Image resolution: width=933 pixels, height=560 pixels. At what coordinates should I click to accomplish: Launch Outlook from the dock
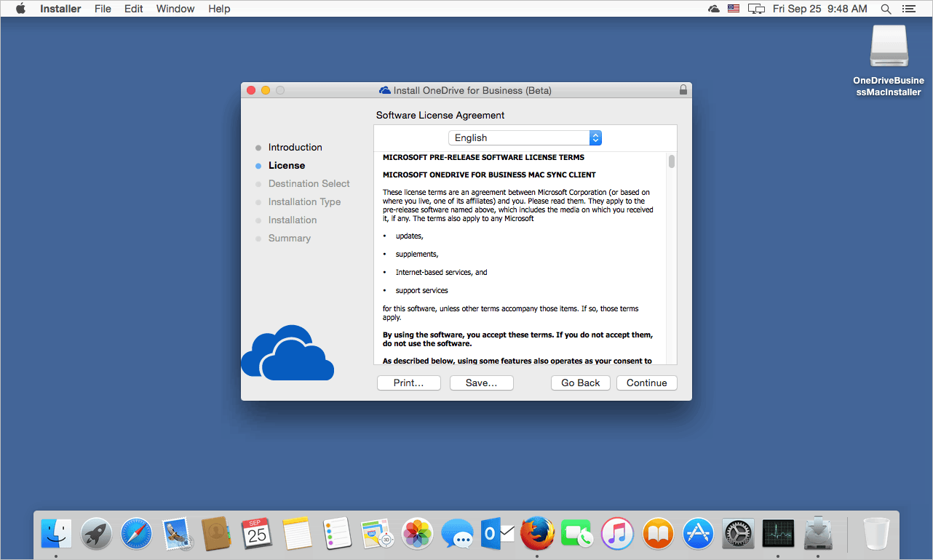coord(498,534)
